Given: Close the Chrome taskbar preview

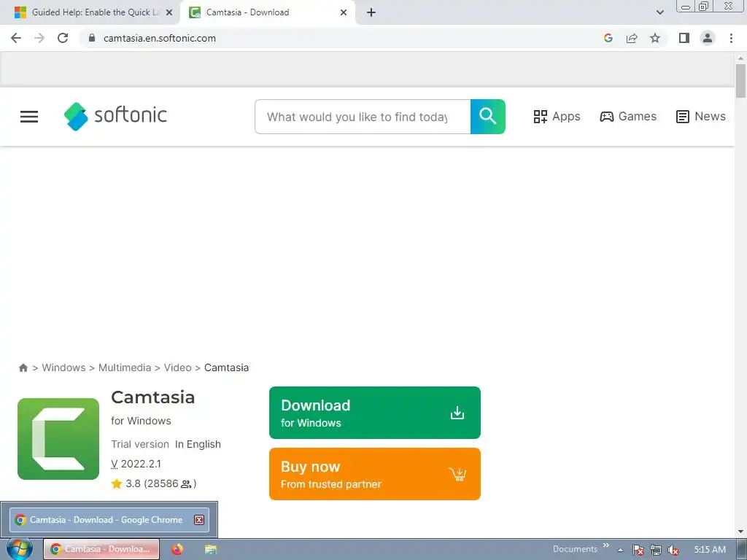Looking at the screenshot, I should click(x=199, y=520).
